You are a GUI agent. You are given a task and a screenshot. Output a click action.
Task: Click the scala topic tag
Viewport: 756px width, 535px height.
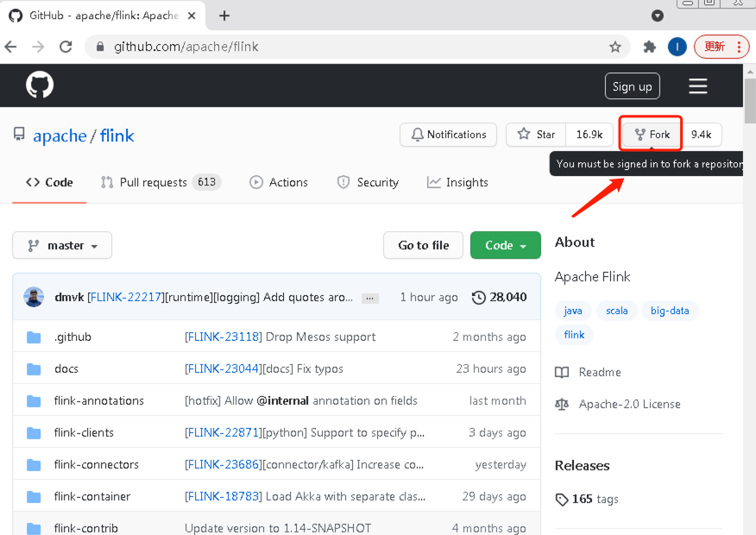click(x=617, y=311)
